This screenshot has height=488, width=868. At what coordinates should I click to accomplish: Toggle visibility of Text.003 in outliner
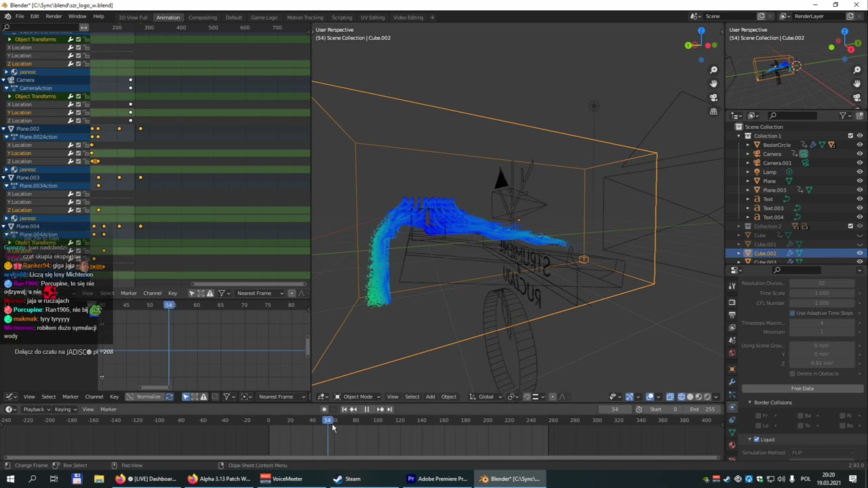tap(859, 208)
